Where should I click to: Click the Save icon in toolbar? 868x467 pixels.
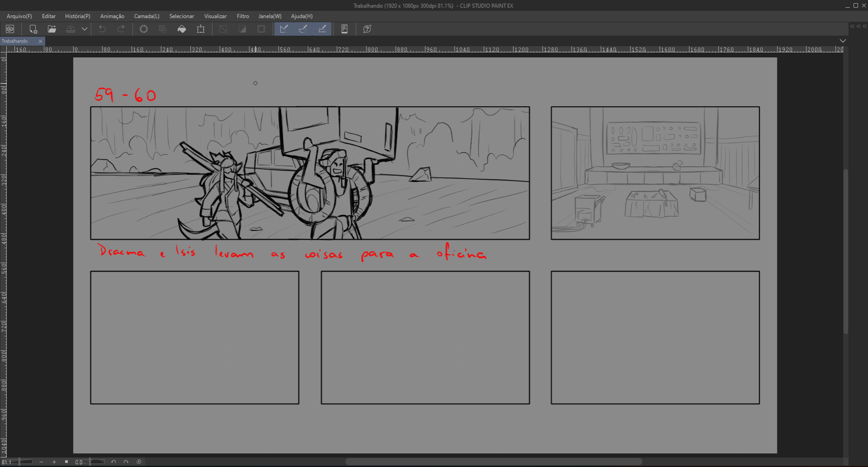(71, 29)
